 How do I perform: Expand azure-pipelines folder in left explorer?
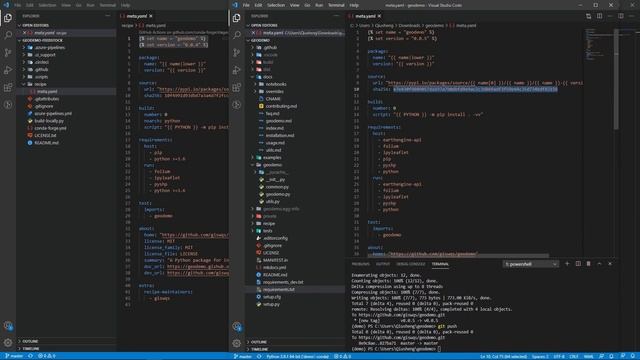(49, 47)
